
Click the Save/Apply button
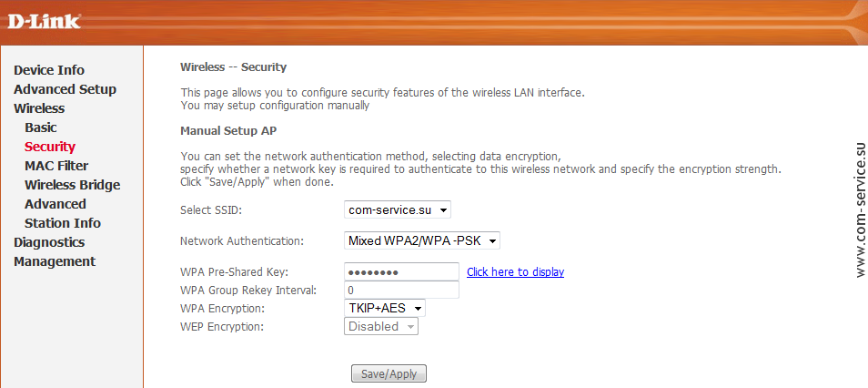(389, 374)
